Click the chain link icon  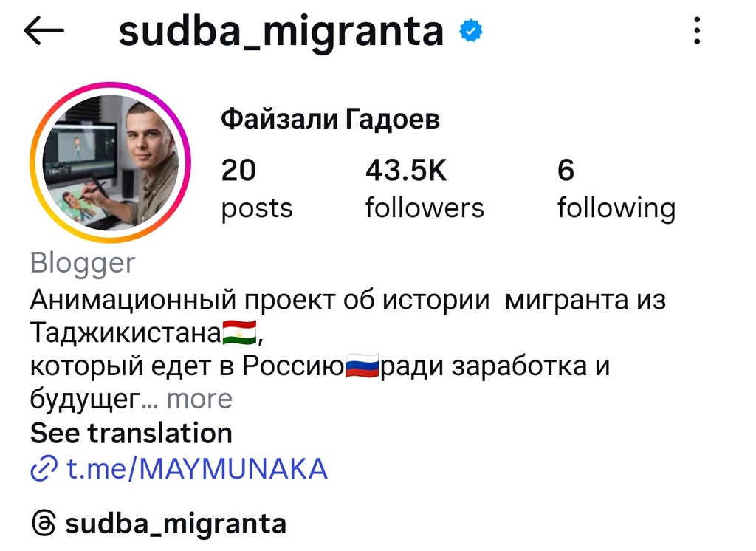[44, 468]
